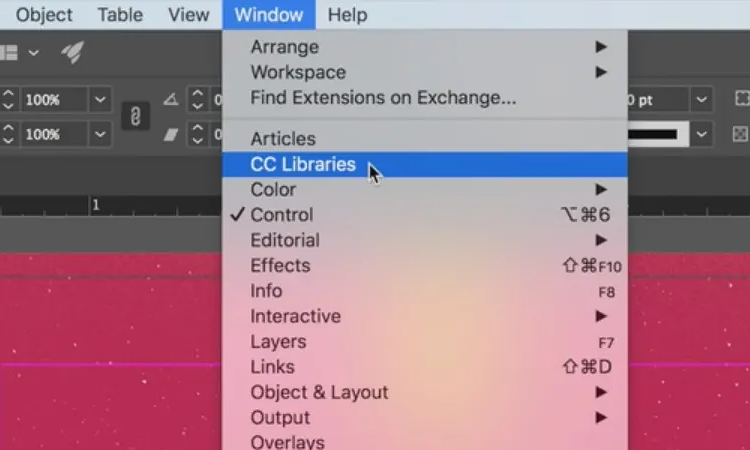Click the frame fitting icon at top right
This screenshot has width=750, height=450.
click(742, 99)
